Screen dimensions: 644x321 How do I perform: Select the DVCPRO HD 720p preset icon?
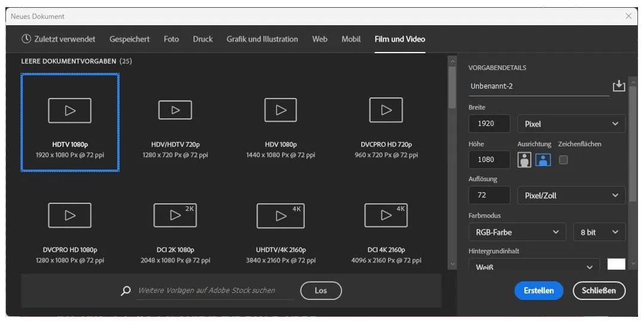click(x=386, y=110)
